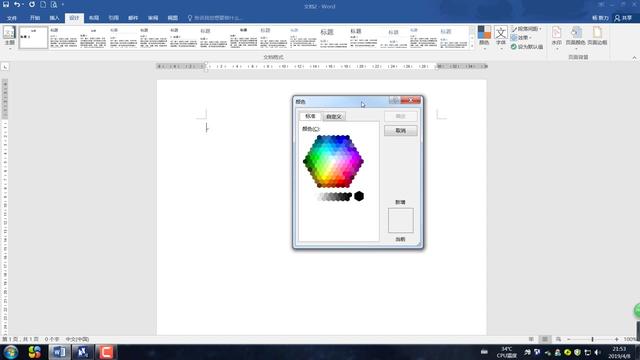Click the Undo arrow icon
Image resolution: width=640 pixels, height=360 pixels.
click(x=17, y=4)
